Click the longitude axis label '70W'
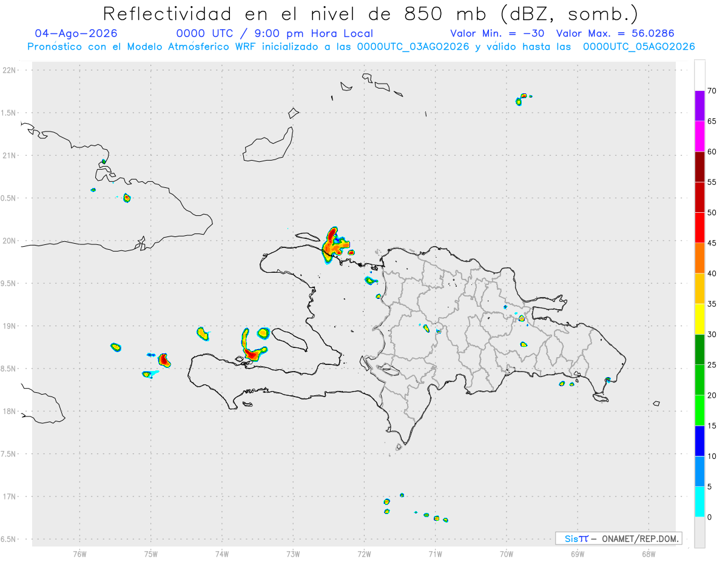This screenshot has height=562, width=728. coord(506,554)
